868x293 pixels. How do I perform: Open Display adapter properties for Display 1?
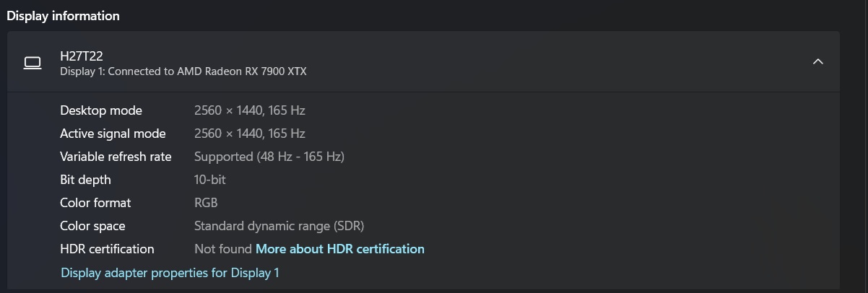coord(170,273)
